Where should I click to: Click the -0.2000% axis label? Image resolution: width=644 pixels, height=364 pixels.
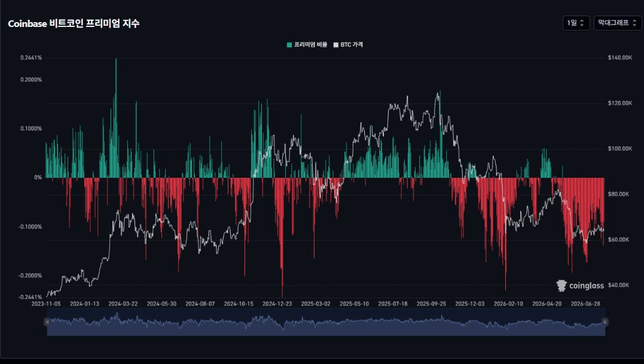(x=30, y=275)
